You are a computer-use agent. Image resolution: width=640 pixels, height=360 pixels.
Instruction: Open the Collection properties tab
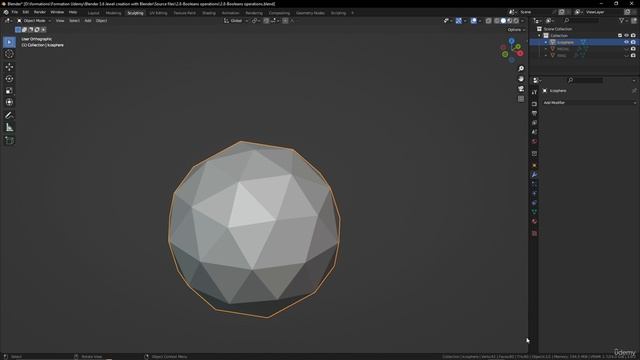(x=534, y=153)
